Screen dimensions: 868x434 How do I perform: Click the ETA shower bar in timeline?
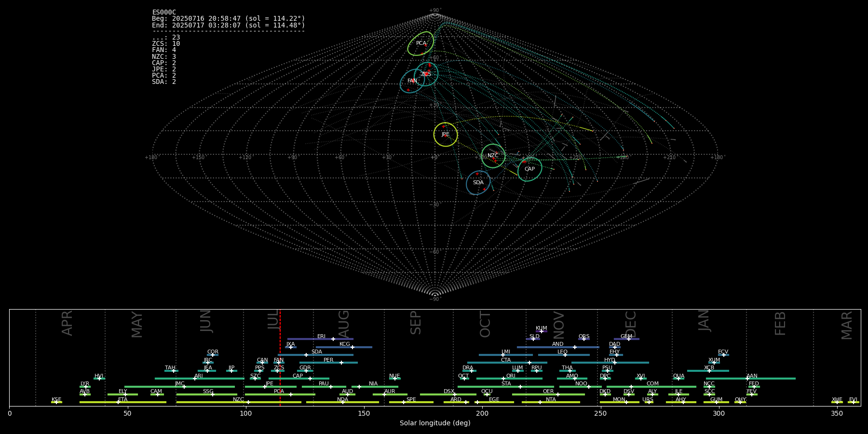[123, 402]
